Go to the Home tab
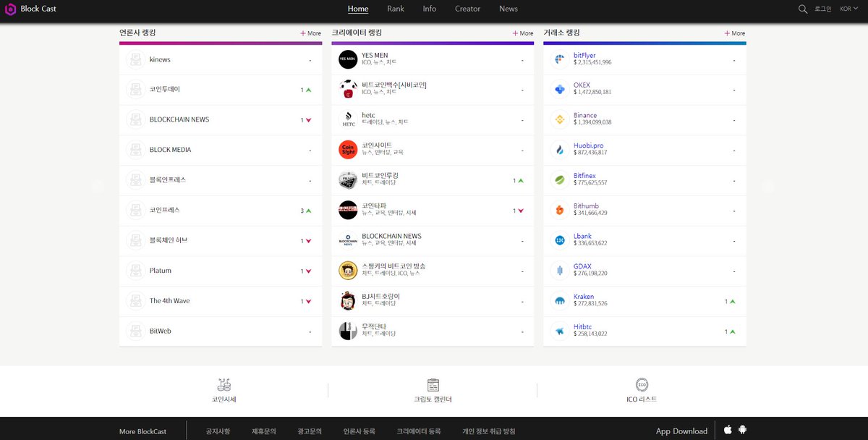The image size is (868, 440). (358, 9)
